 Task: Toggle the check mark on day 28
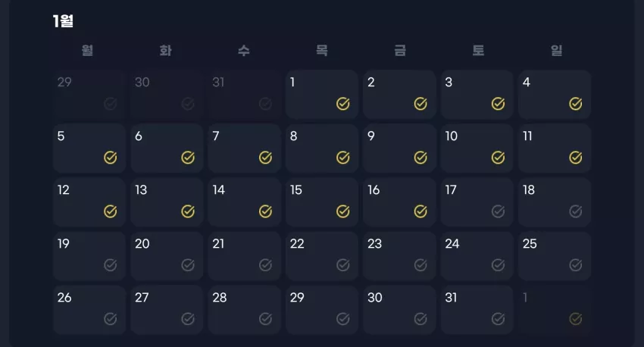tap(265, 319)
